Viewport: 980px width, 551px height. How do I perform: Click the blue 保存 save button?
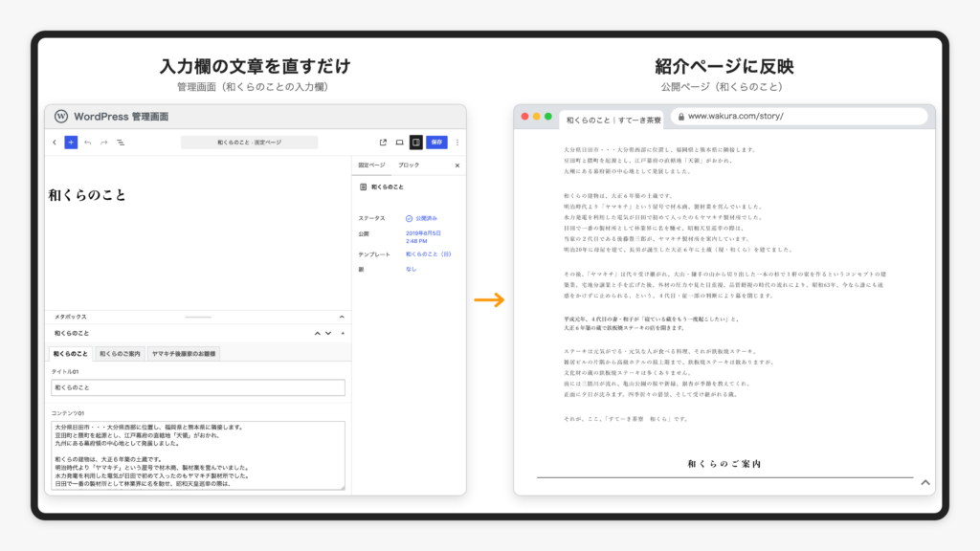click(x=436, y=143)
